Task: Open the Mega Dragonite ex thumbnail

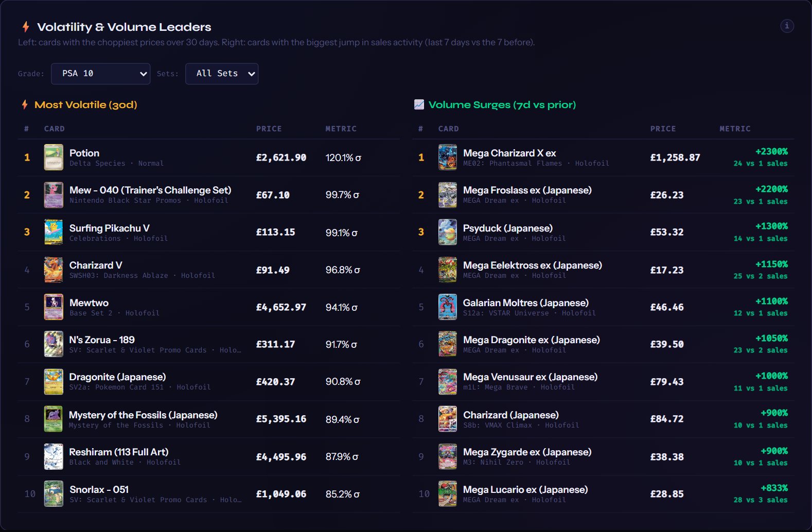Action: coord(448,344)
